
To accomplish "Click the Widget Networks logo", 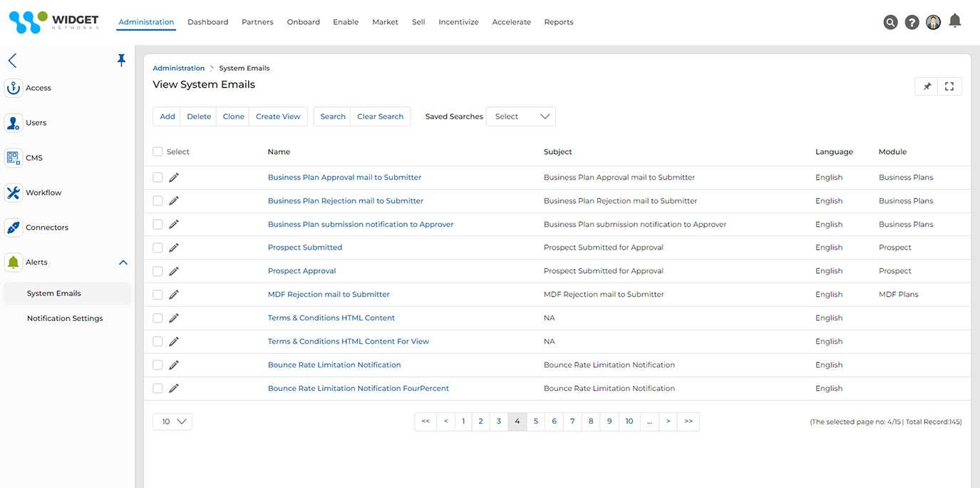I will click(53, 22).
